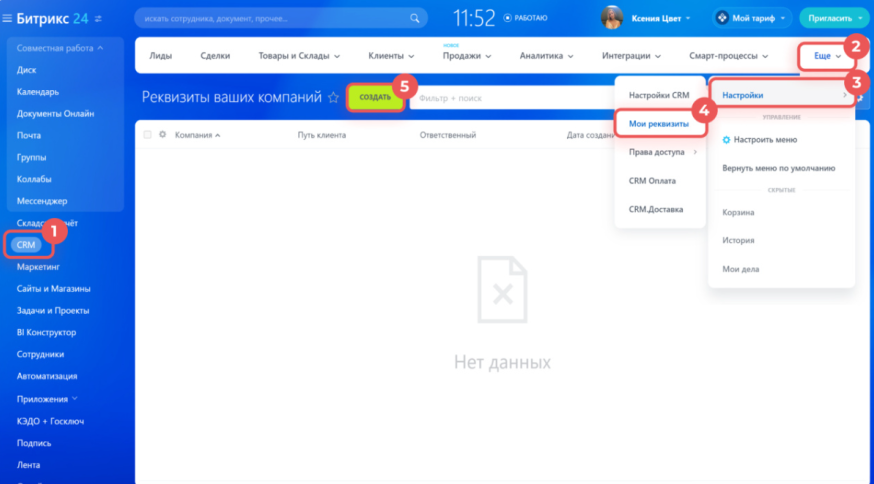This screenshot has width=874, height=484.
Task: Open Сайты и Магазины in the sidebar
Action: (x=54, y=288)
